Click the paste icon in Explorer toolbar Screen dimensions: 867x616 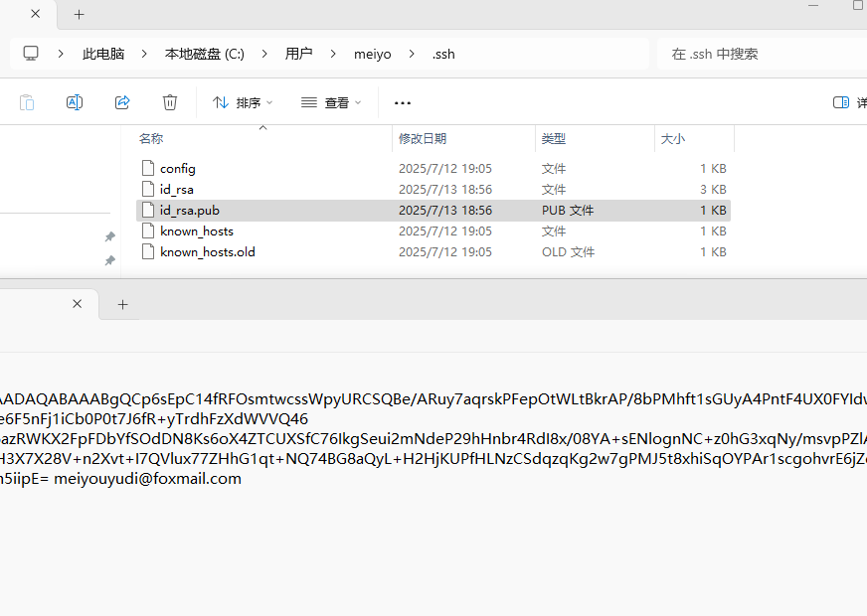click(27, 102)
